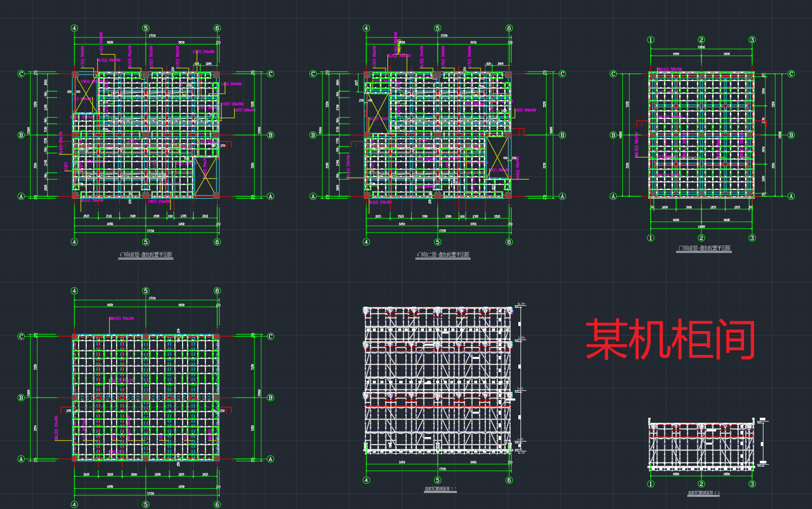Pick axis bubble 3 below section 2-2
The height and width of the screenshot is (509, 812).
coord(752,484)
